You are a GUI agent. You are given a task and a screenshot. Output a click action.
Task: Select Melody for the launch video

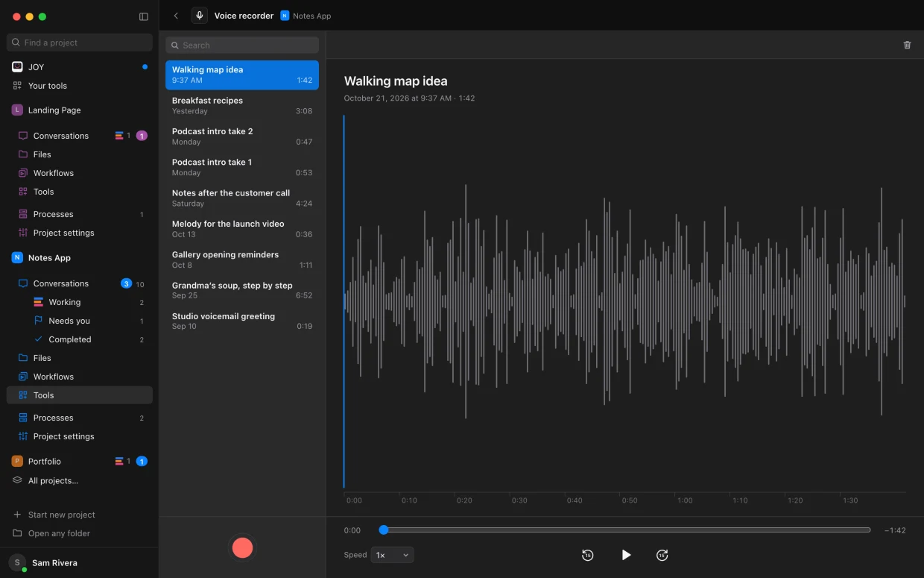pyautogui.click(x=242, y=229)
